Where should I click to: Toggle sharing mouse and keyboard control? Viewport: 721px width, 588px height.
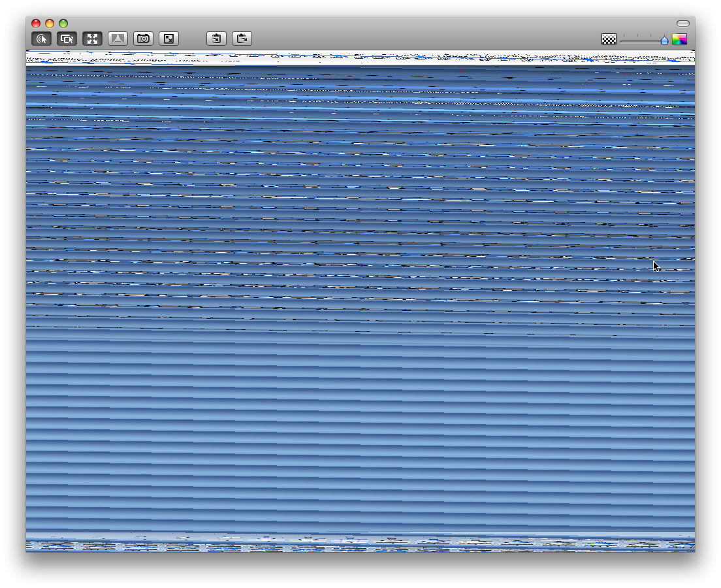pos(67,39)
